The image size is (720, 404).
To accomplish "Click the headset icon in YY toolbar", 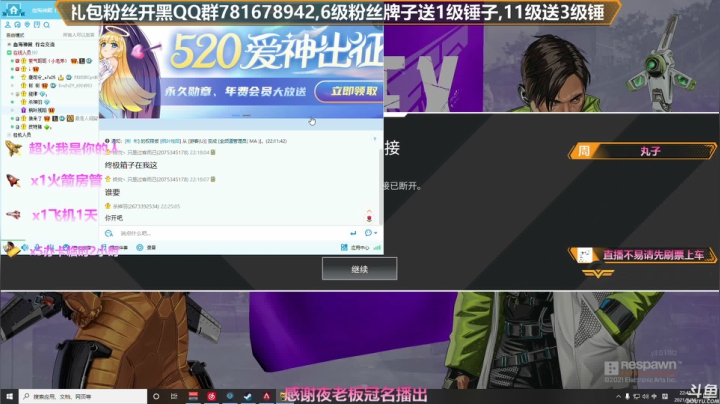I will pos(17,25).
